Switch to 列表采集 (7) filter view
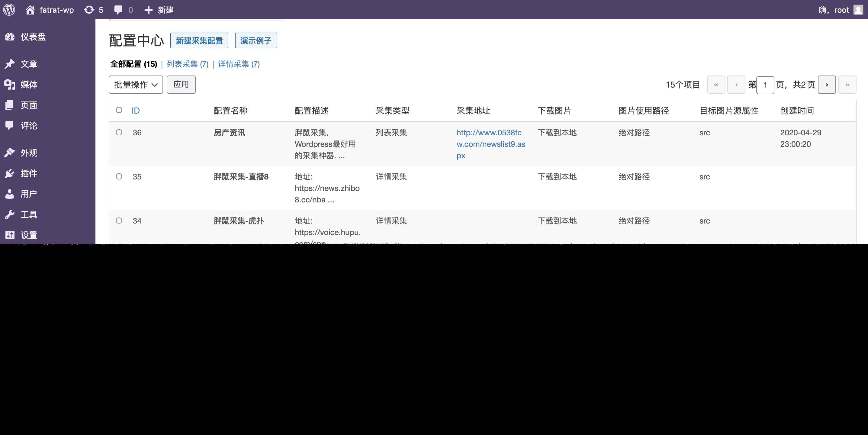The height and width of the screenshot is (435, 868). click(187, 64)
